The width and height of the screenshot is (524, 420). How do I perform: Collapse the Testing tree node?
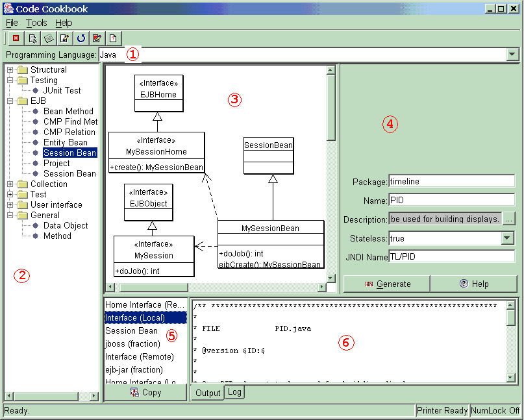(10, 80)
